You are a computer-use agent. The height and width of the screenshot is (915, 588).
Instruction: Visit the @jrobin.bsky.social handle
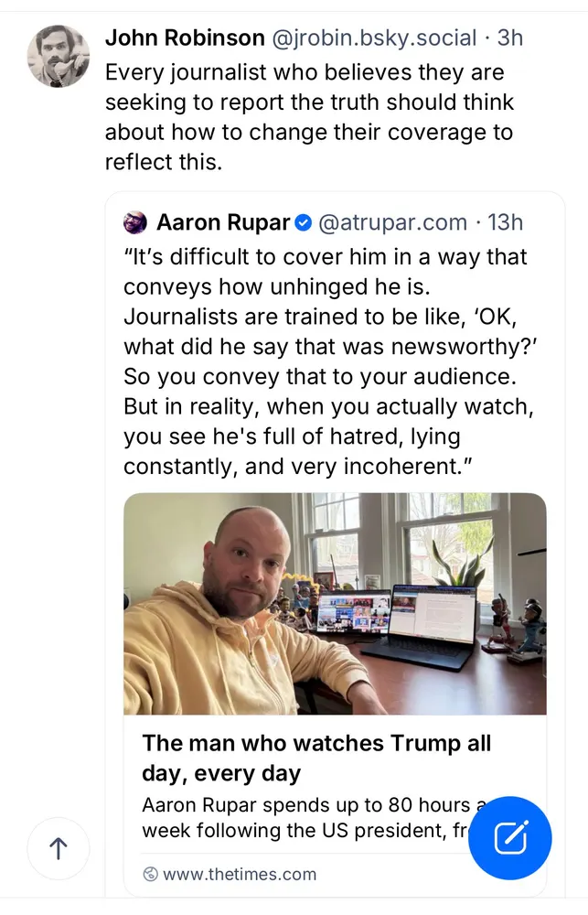coord(375,38)
